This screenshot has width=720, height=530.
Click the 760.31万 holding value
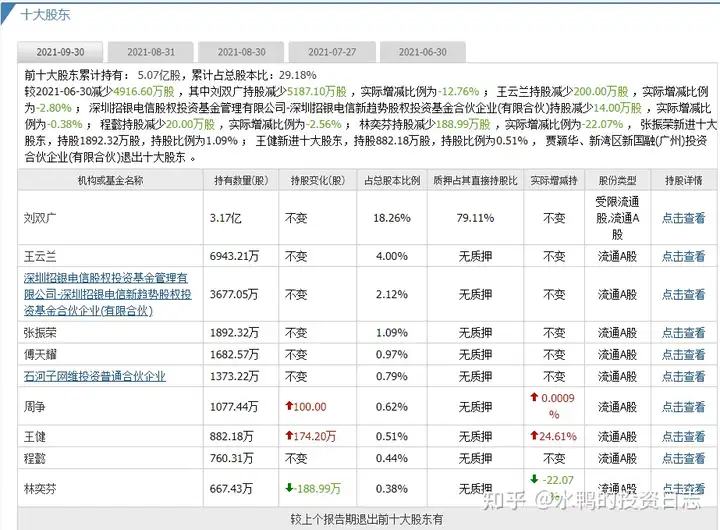click(231, 458)
